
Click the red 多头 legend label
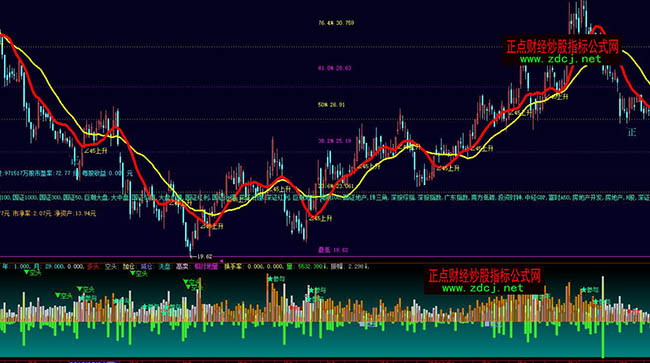pyautogui.click(x=93, y=266)
